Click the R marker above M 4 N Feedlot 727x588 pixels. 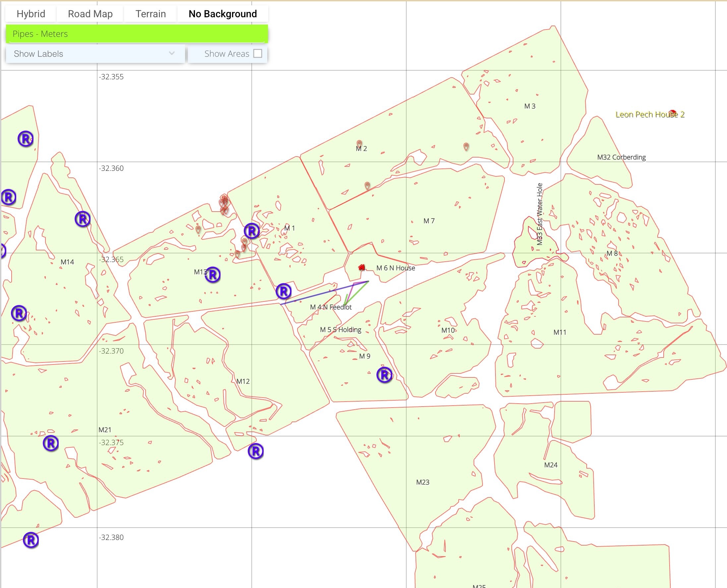coord(284,291)
